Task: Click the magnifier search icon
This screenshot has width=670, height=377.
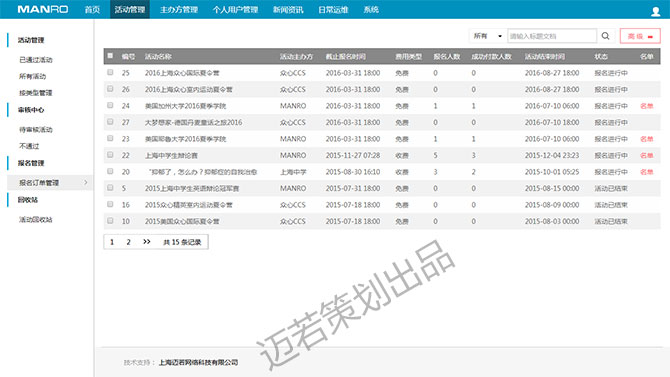Action: coord(605,36)
